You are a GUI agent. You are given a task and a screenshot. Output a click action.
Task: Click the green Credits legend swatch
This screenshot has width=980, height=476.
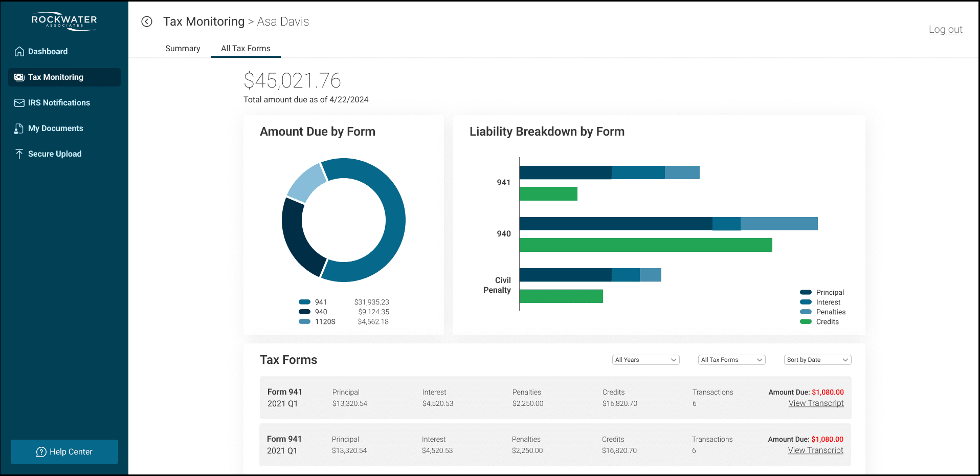pos(806,322)
